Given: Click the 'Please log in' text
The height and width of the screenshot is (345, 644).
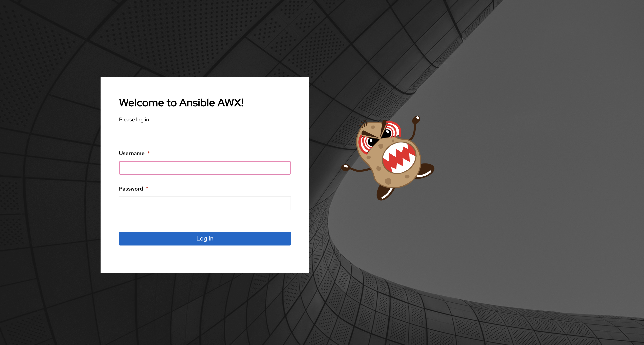Looking at the screenshot, I should (134, 120).
